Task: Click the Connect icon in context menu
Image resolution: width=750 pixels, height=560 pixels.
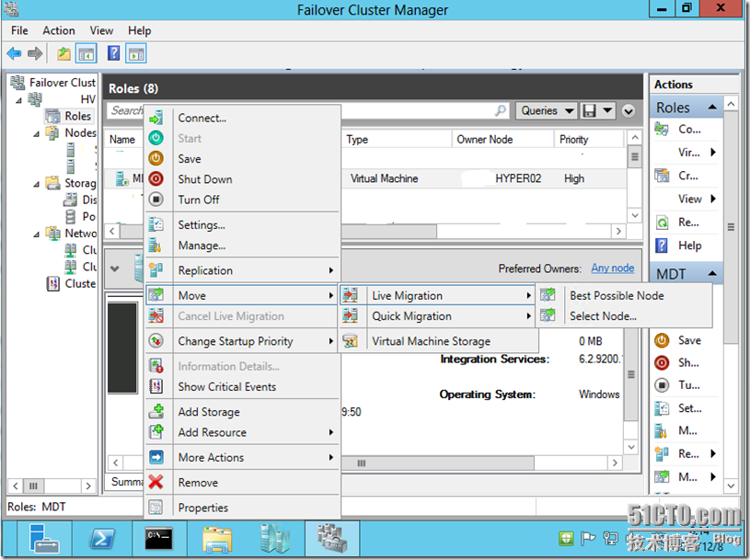Action: pyautogui.click(x=156, y=118)
